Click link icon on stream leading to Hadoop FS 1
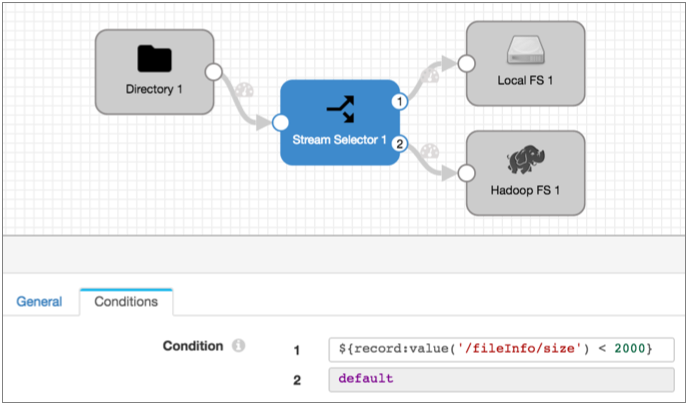 [x=431, y=151]
